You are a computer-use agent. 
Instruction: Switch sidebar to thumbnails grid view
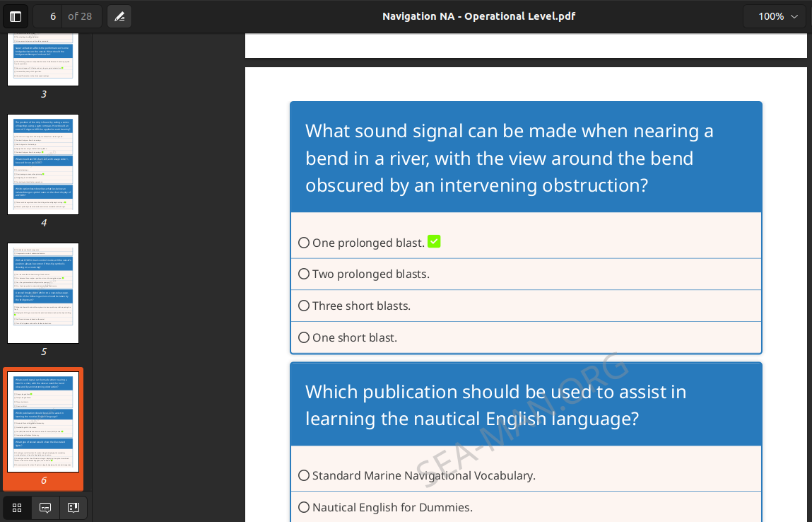(17, 507)
